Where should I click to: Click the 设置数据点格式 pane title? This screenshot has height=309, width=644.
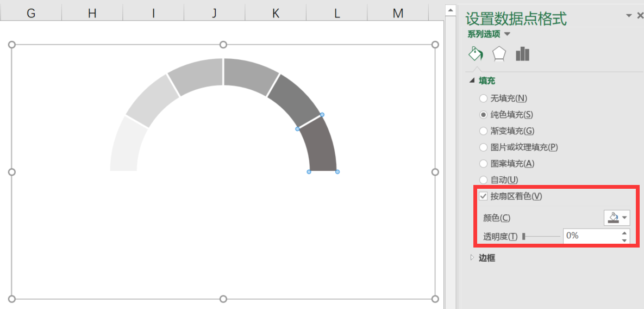coord(516,18)
